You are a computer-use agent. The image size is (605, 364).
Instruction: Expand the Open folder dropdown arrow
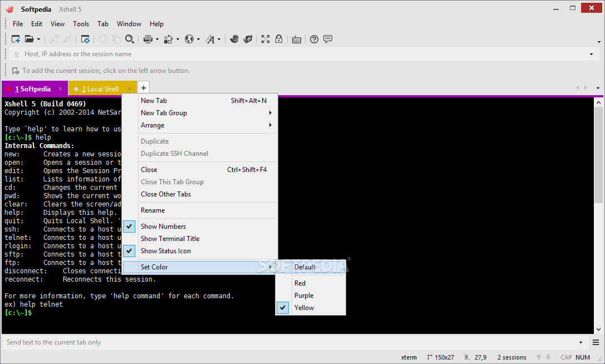[x=38, y=40]
